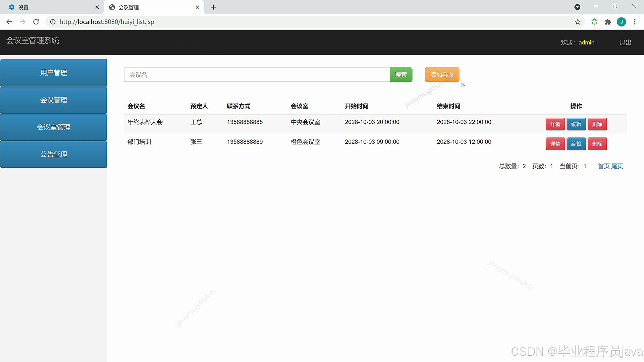Click 编辑 for 年终表彰大会

[576, 124]
